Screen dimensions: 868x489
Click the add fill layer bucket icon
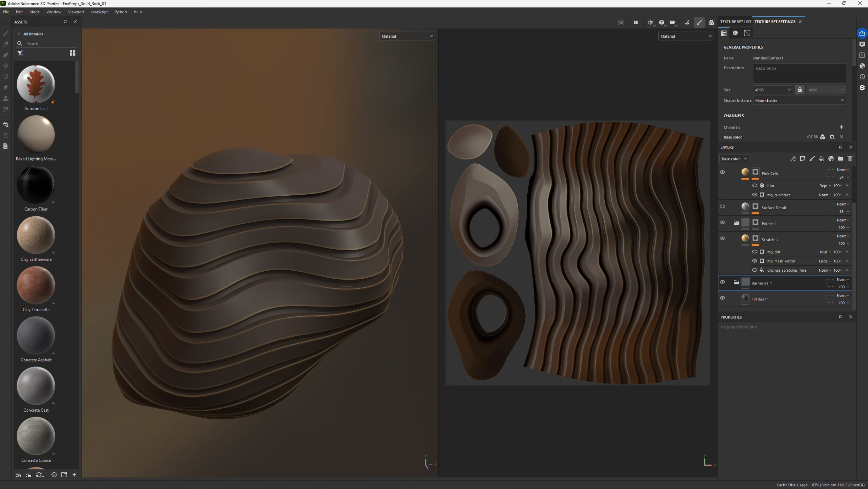pyautogui.click(x=822, y=159)
